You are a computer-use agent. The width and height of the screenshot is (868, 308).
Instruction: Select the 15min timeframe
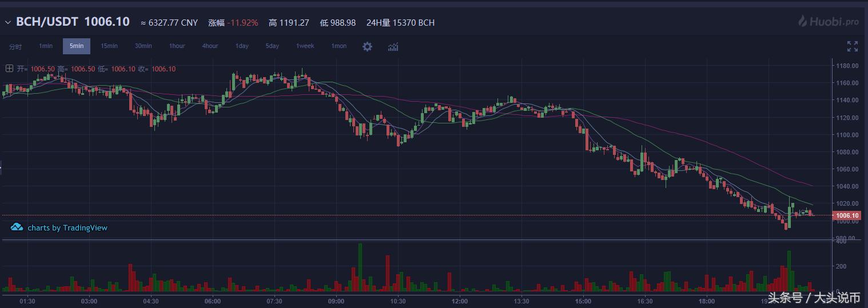click(x=109, y=46)
